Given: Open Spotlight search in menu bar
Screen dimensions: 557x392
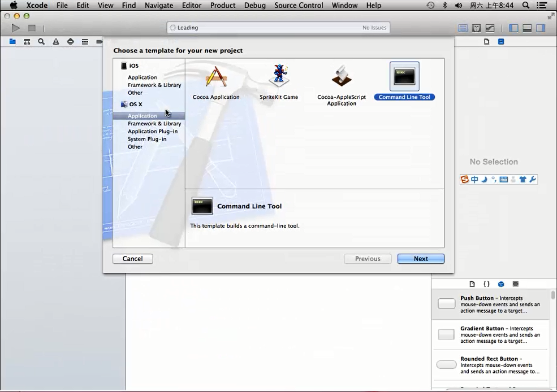Looking at the screenshot, I should [526, 5].
